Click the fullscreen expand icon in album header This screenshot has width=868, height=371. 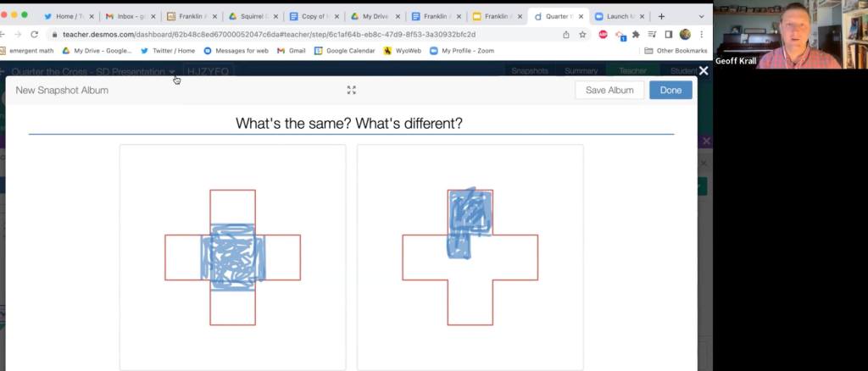coord(351,90)
